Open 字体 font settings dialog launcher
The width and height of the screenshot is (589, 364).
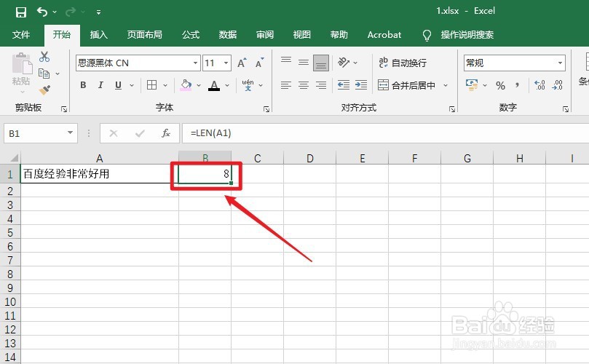point(266,109)
